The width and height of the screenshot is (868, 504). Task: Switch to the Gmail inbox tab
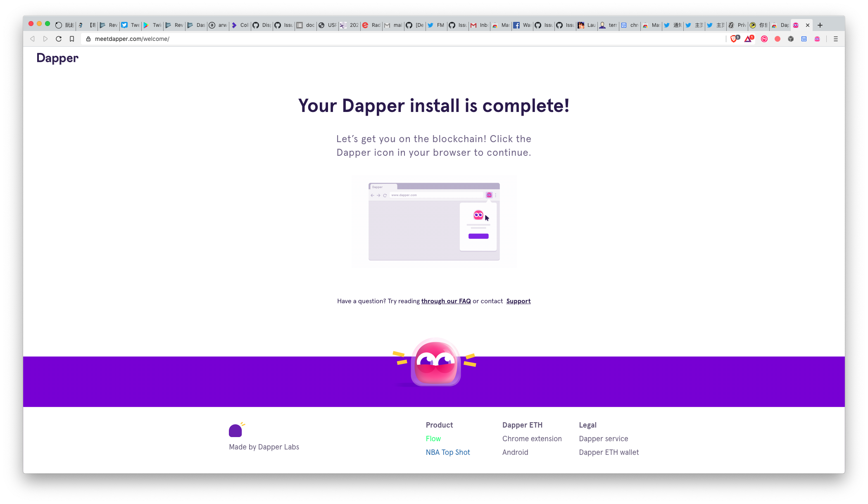[479, 25]
